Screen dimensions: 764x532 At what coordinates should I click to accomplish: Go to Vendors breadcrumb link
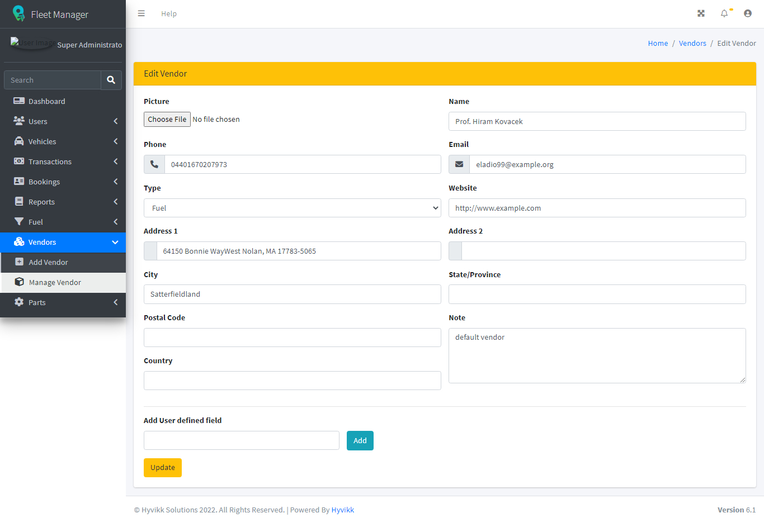pos(692,43)
